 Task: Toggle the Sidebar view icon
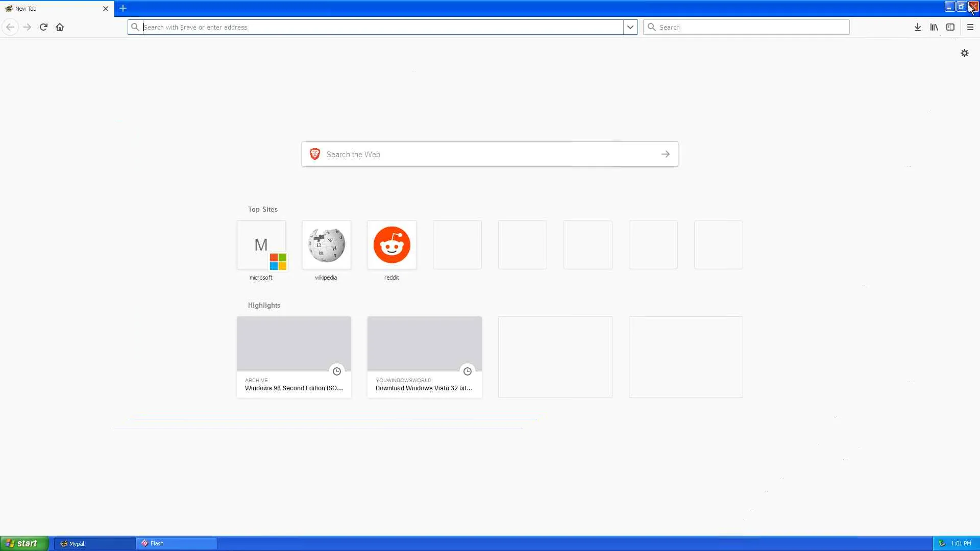point(950,27)
